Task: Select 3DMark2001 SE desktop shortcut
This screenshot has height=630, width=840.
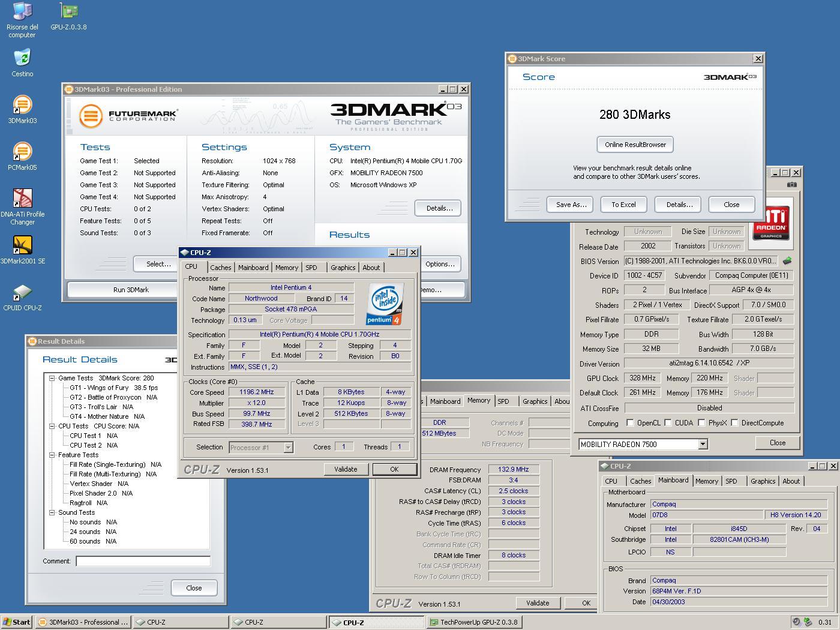Action: [x=22, y=250]
